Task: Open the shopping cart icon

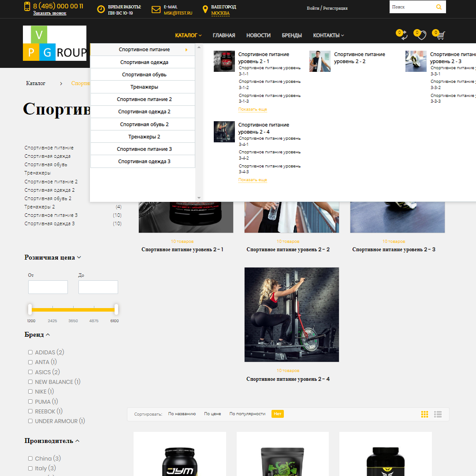Action: [x=440, y=36]
